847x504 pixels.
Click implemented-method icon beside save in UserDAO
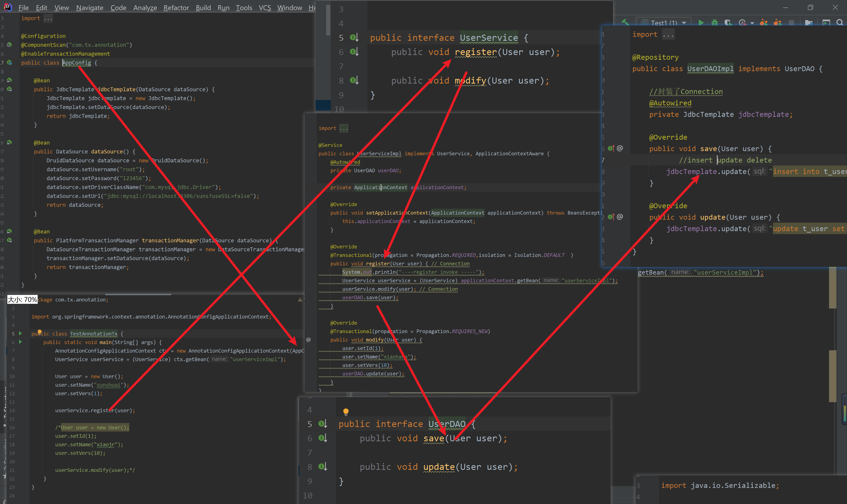tap(323, 438)
